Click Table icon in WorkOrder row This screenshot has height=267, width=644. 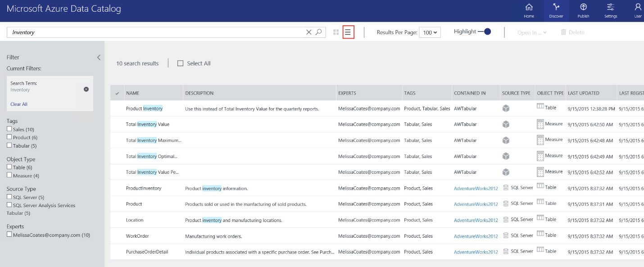coord(540,234)
